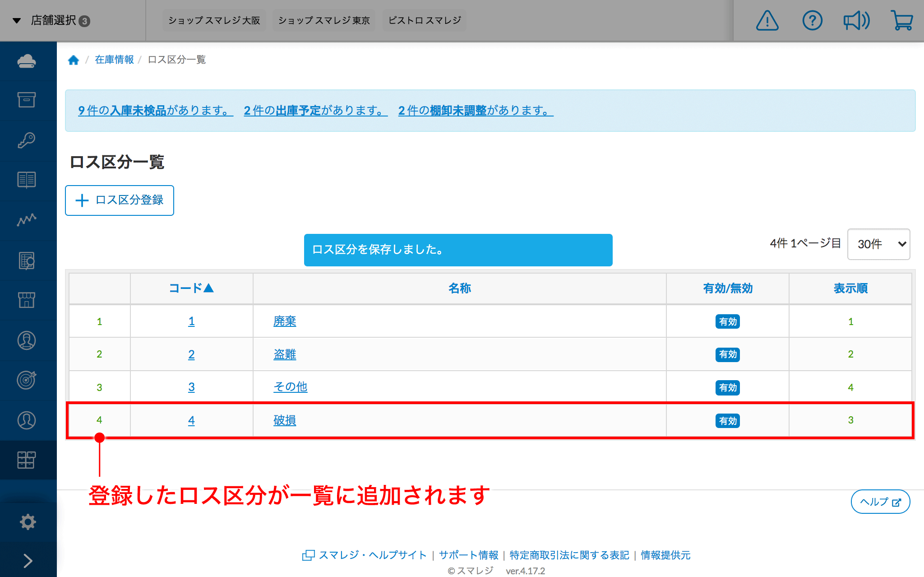The image size is (924, 577).
Task: Sort by the コード column header
Action: (x=191, y=288)
